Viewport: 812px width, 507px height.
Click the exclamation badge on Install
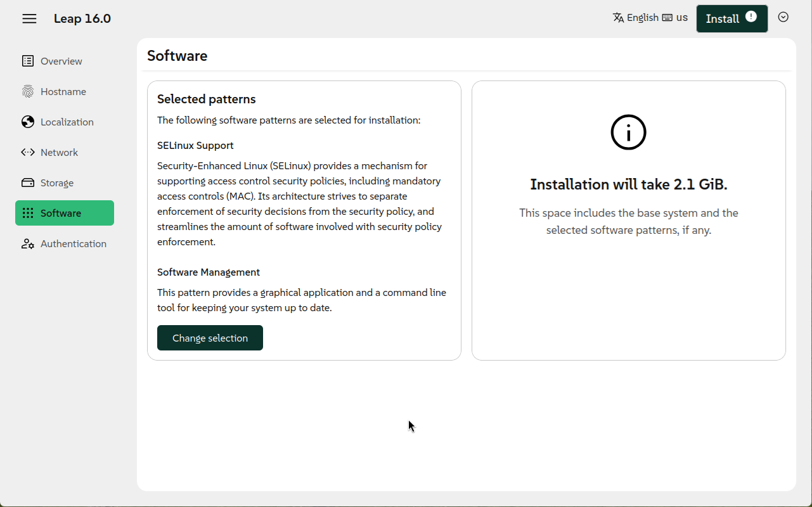[x=751, y=17]
